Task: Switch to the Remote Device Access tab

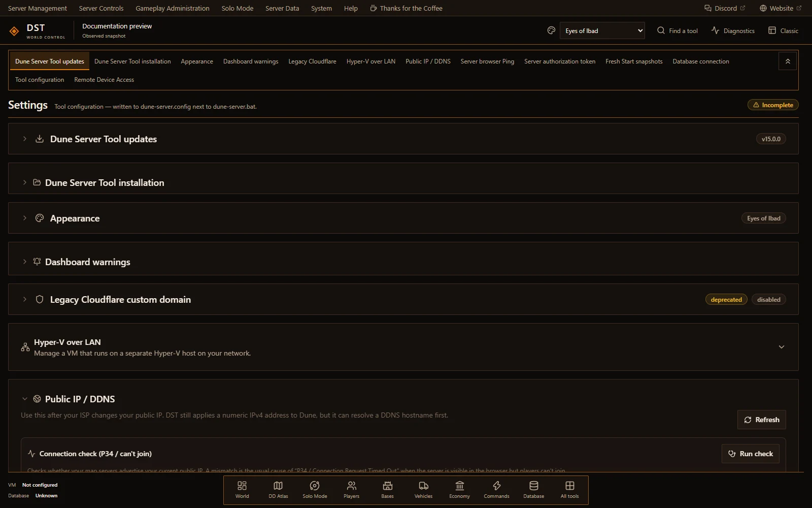Action: pyautogui.click(x=104, y=80)
